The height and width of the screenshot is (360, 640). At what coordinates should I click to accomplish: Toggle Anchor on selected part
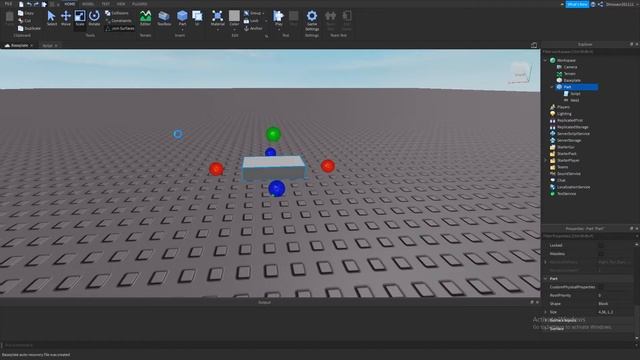click(x=253, y=29)
